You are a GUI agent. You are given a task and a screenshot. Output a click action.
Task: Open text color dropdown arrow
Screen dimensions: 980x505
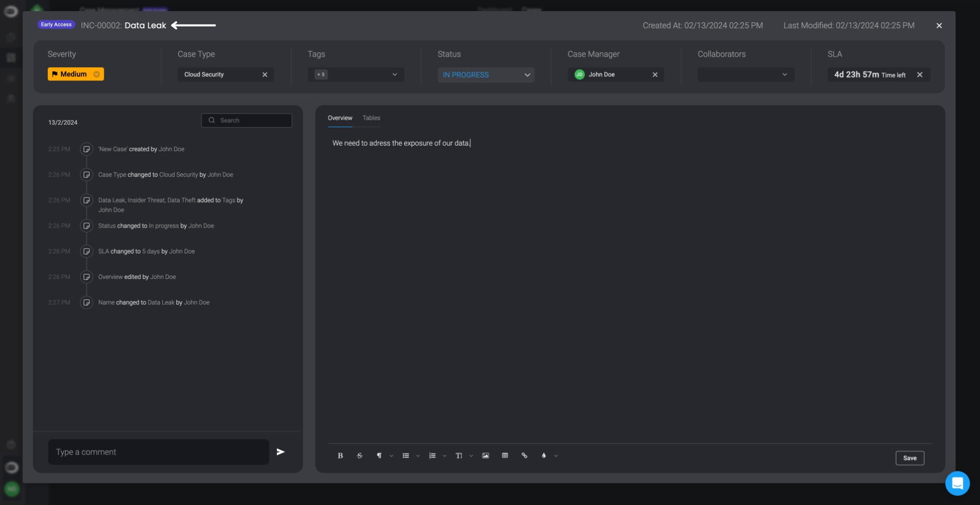(x=556, y=456)
